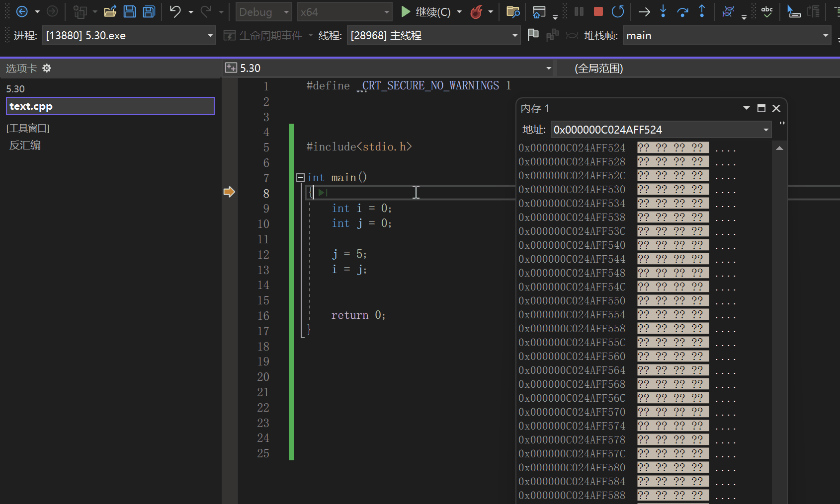
Task: Click the [工具窗口] group label
Action: coord(28,128)
